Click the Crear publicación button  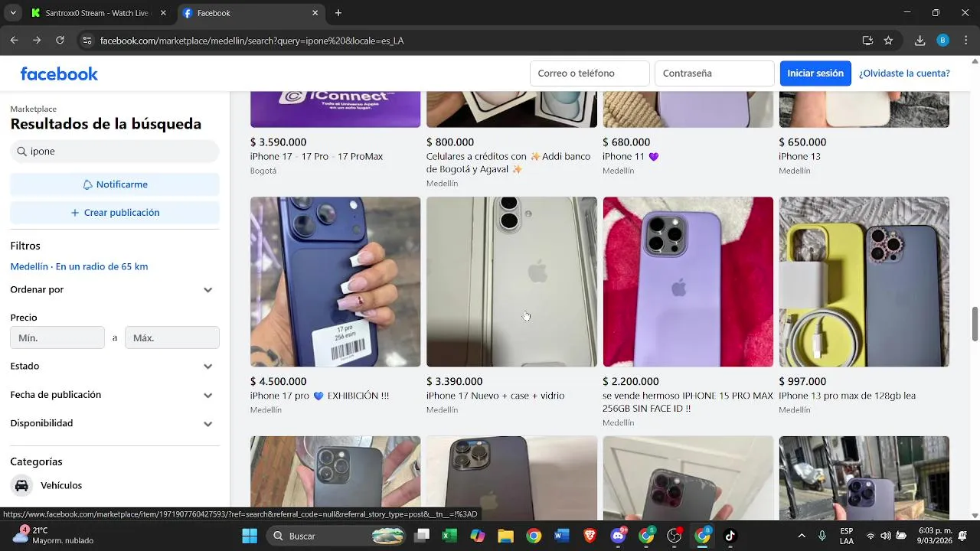coord(115,213)
